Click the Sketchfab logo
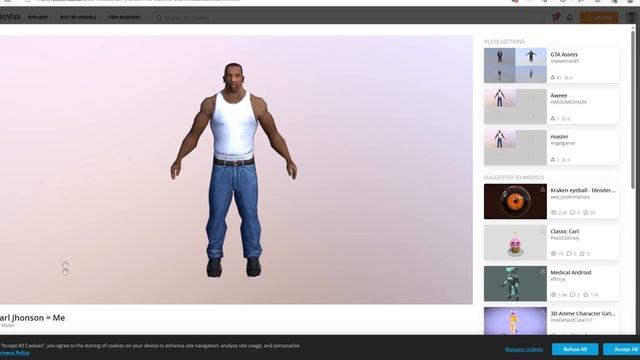The height and width of the screenshot is (360, 640). click(x=10, y=17)
